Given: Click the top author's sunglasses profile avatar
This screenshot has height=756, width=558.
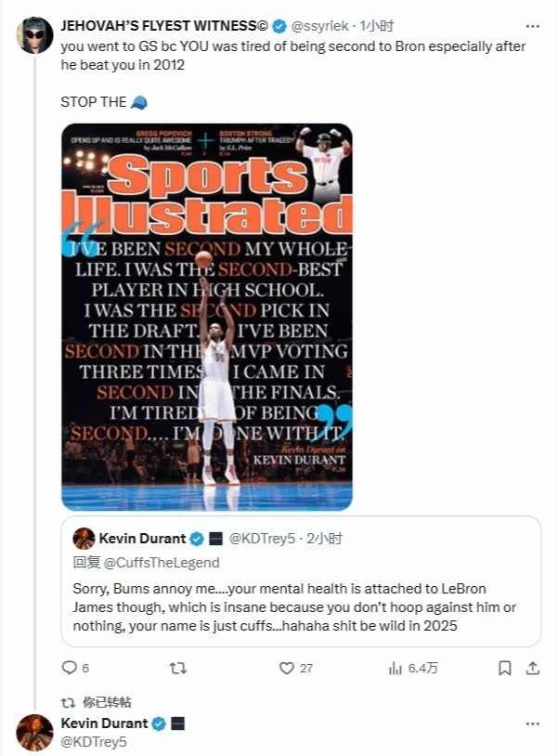Looking at the screenshot, I should (35, 35).
